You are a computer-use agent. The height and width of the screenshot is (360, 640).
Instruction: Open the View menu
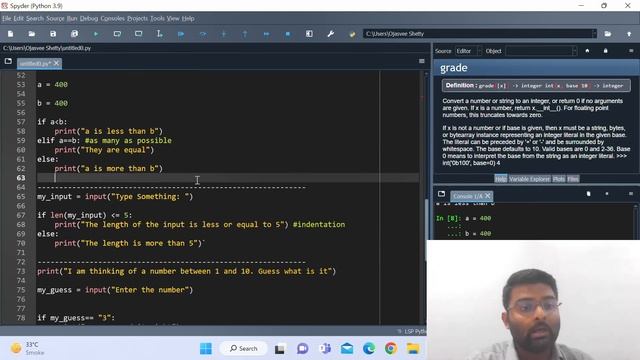(x=173, y=18)
